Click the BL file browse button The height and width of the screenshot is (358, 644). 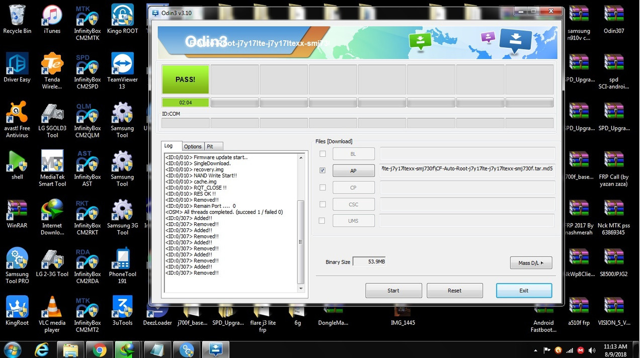(353, 154)
